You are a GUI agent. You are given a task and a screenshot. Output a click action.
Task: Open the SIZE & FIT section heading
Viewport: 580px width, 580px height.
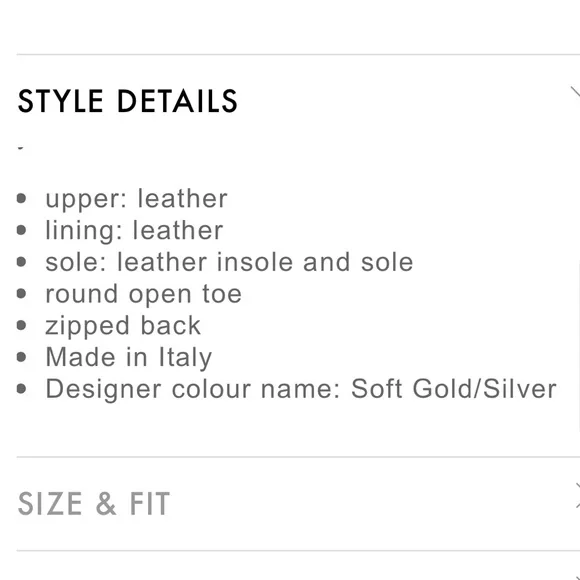[x=94, y=503]
